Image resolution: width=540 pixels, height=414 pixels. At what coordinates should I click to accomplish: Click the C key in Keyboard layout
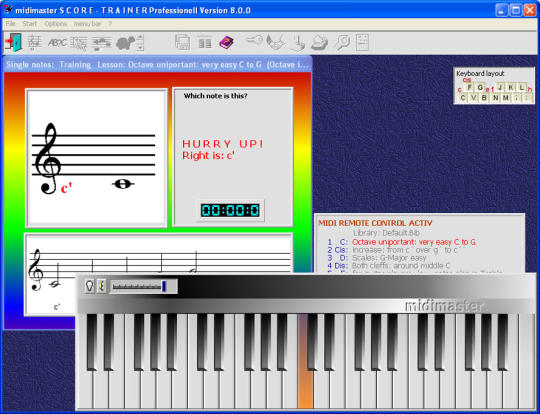(x=463, y=98)
